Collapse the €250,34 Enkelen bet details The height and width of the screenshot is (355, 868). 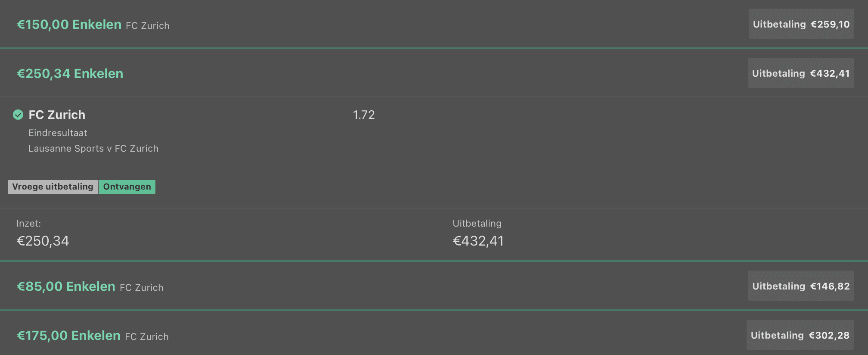click(258, 73)
